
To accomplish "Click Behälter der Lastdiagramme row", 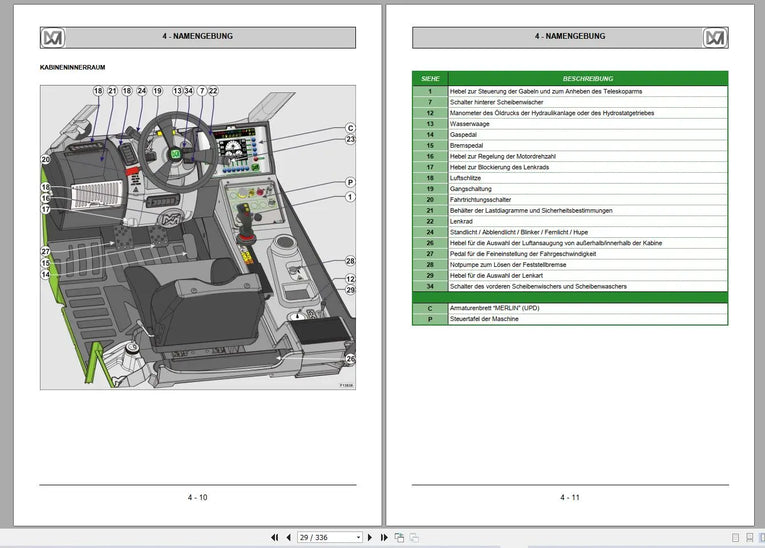I will point(570,211).
